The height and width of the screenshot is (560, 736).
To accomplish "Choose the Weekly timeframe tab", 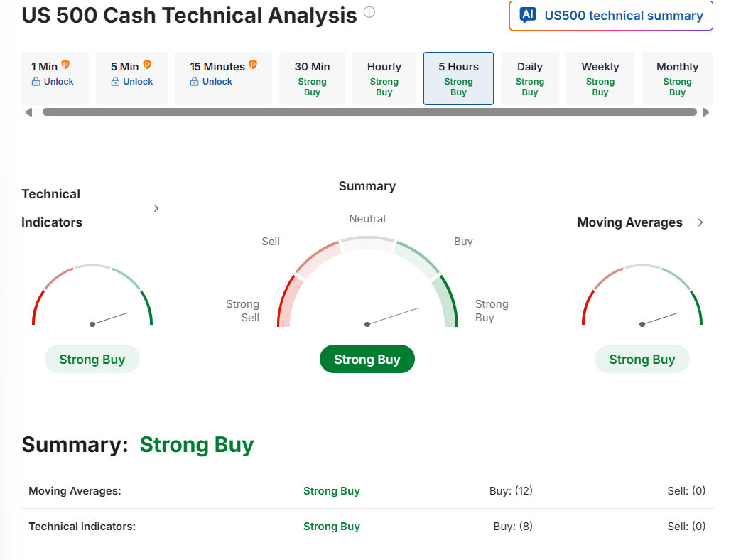I will (600, 78).
